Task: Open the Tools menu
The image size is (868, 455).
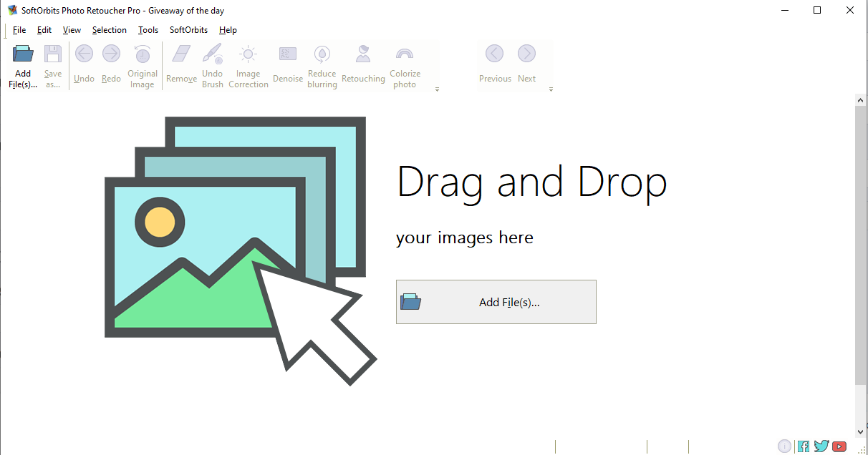Action: pos(148,30)
